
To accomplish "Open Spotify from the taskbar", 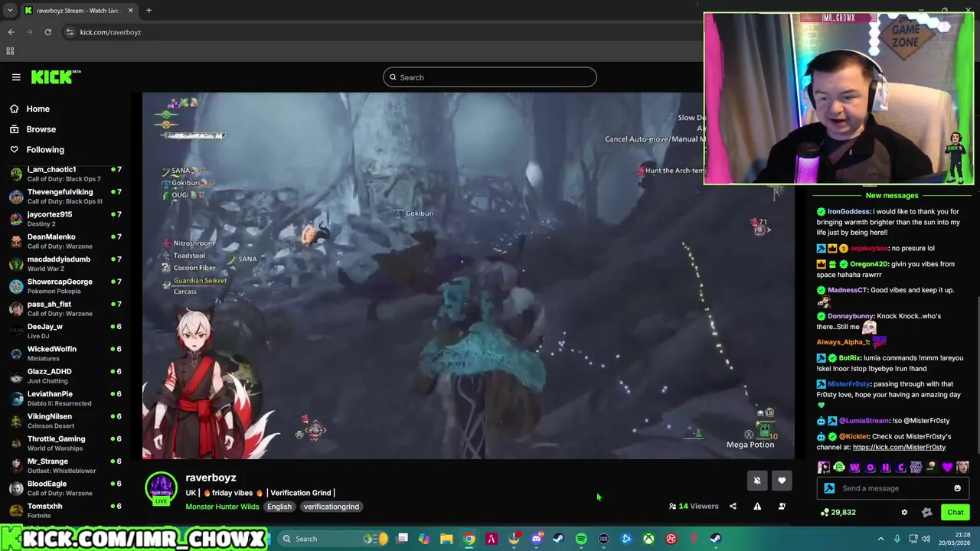I will (x=581, y=539).
